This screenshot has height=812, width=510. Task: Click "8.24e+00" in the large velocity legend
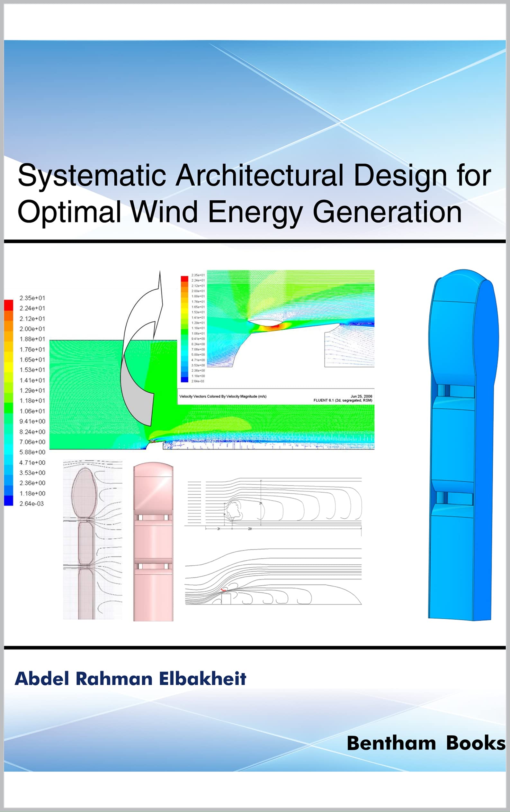click(32, 432)
